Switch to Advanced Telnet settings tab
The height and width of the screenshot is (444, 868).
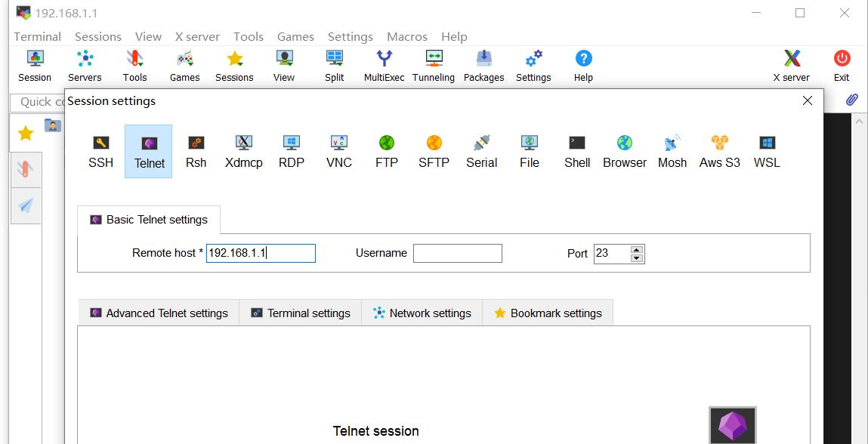pos(159,313)
